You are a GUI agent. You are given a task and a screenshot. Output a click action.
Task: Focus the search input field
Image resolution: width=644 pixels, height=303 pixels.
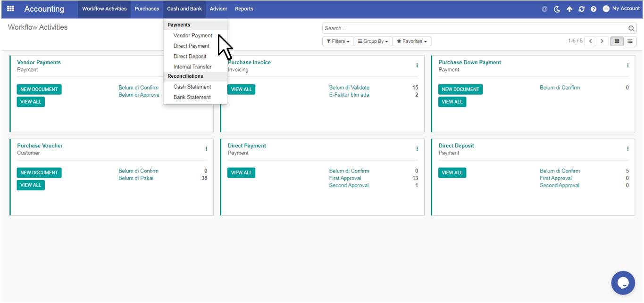pyautogui.click(x=474, y=29)
